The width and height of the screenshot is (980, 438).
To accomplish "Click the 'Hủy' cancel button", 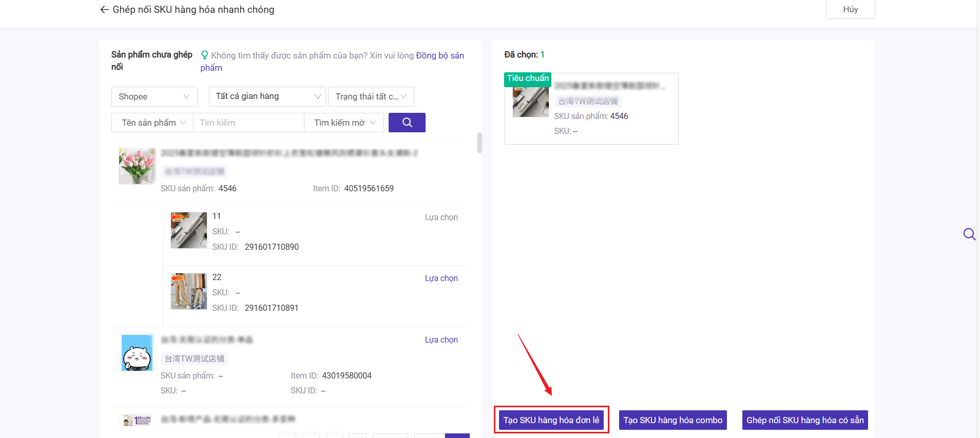I will 850,9.
